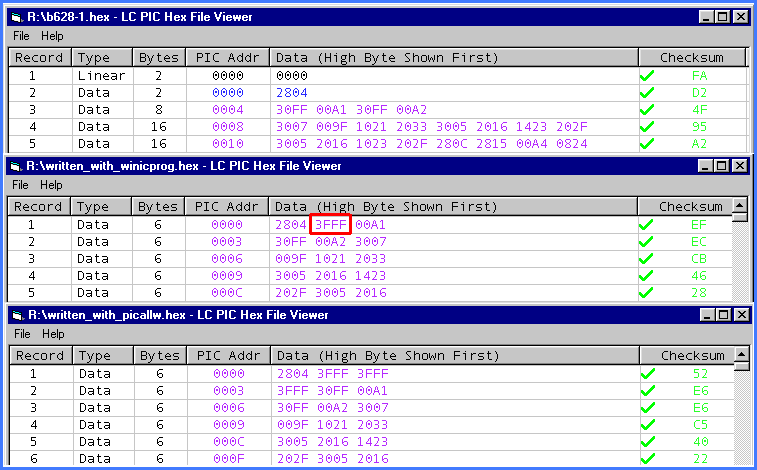Maximize the written_with_winicprog.hex window
Viewport: 757px width, 470px height.
(x=721, y=166)
